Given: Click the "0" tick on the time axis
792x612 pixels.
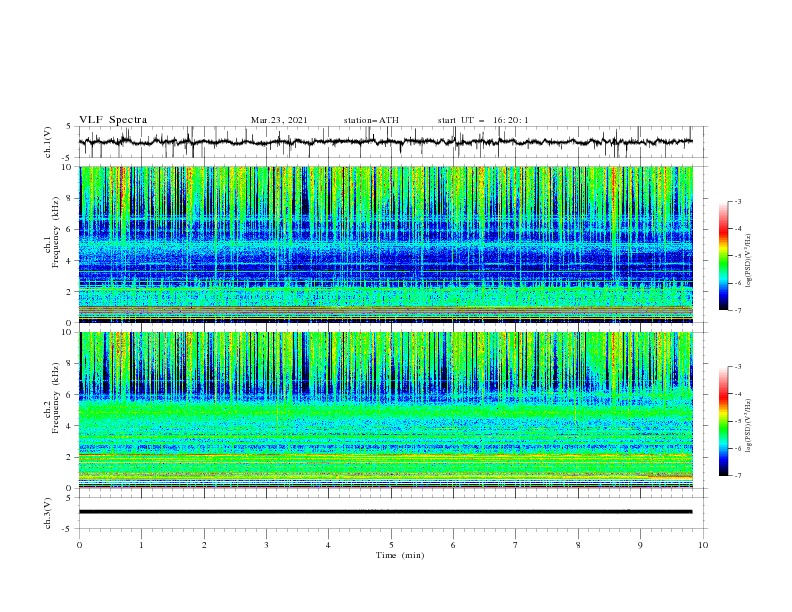Looking at the screenshot, I should pos(79,545).
